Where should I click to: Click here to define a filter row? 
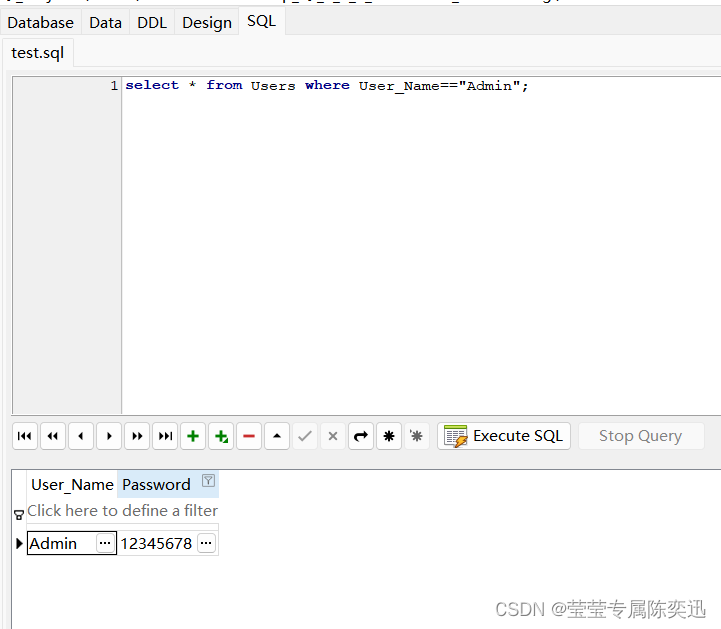[122, 511]
